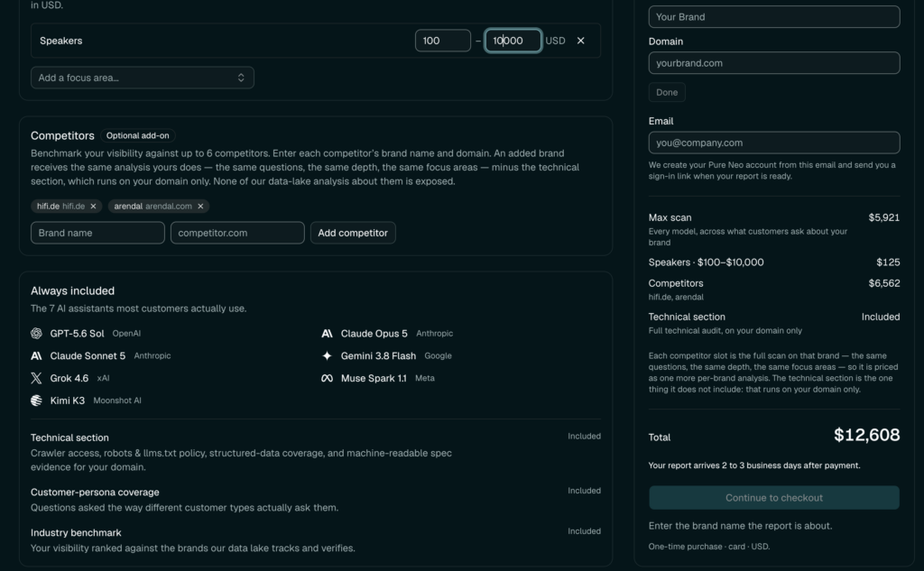
Task: Click the Claude Opus 5 model name
Action: (x=374, y=334)
